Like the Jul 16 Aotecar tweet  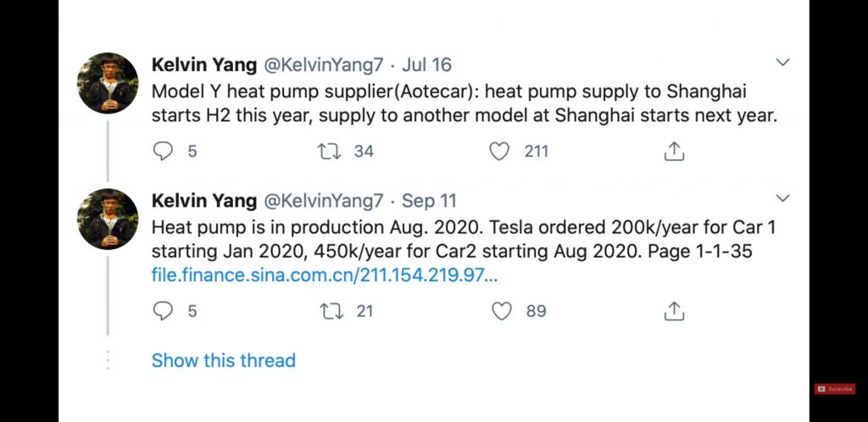tap(499, 151)
